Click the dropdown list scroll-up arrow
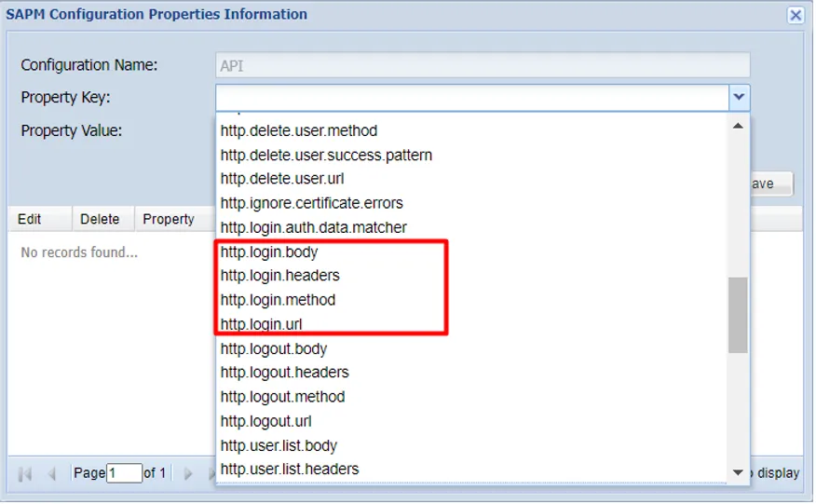816x504 pixels. click(x=738, y=126)
